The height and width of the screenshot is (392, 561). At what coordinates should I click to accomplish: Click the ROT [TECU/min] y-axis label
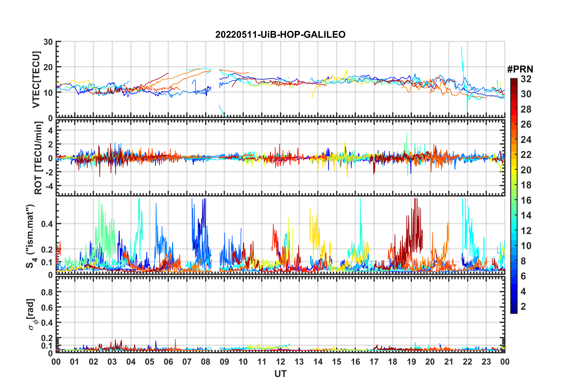38,158
